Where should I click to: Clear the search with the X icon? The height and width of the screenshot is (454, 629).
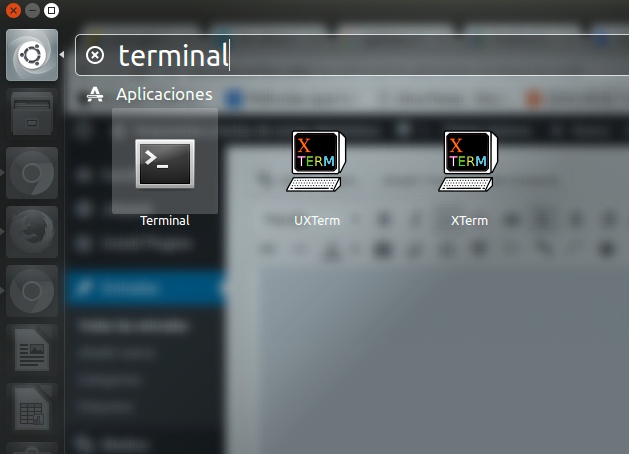point(95,55)
